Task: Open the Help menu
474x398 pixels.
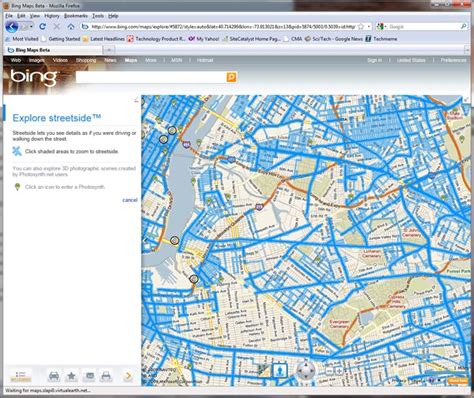Action: click(113, 16)
